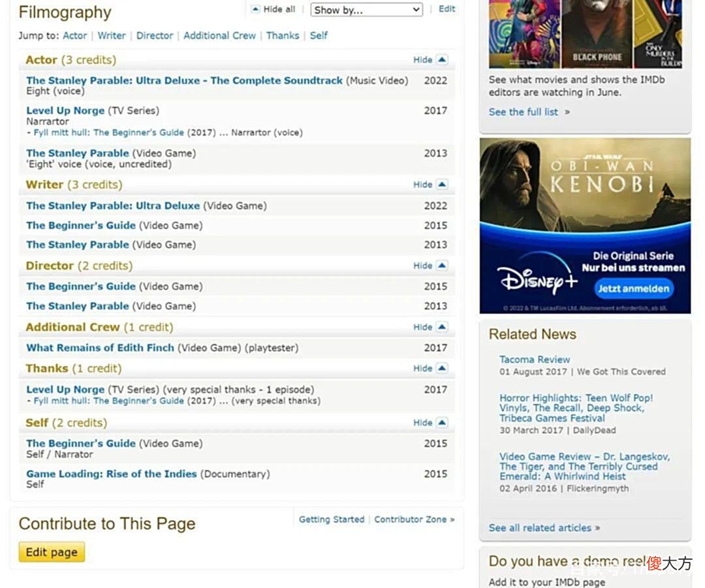Click the Edit link near Filmography
Image resolution: width=705 pixels, height=588 pixels.
tap(447, 8)
